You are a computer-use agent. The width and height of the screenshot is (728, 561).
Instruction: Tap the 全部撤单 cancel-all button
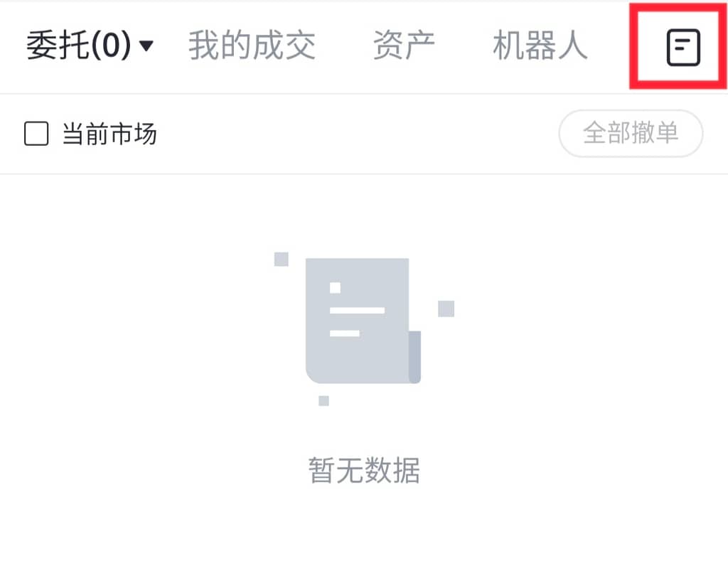(x=631, y=133)
